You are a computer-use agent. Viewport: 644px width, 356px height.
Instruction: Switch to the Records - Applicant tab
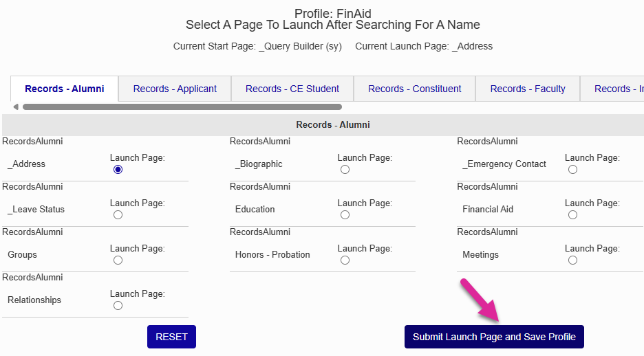[x=175, y=89]
